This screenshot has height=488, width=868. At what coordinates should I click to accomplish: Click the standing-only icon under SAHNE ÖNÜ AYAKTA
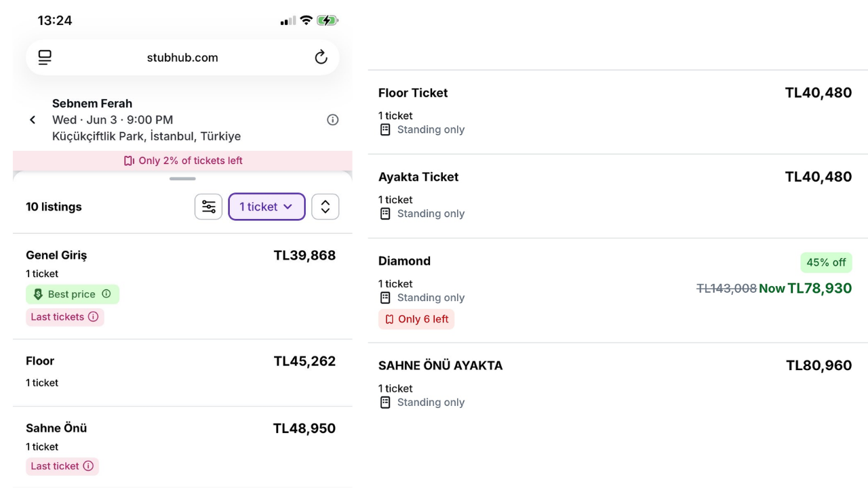pyautogui.click(x=385, y=402)
